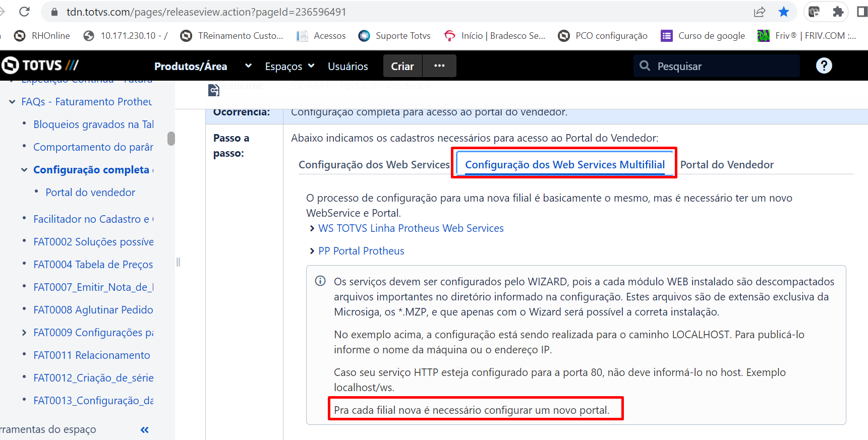Image resolution: width=868 pixels, height=440 pixels.
Task: Switch to Configuração dos Web Services tab
Action: [374, 165]
